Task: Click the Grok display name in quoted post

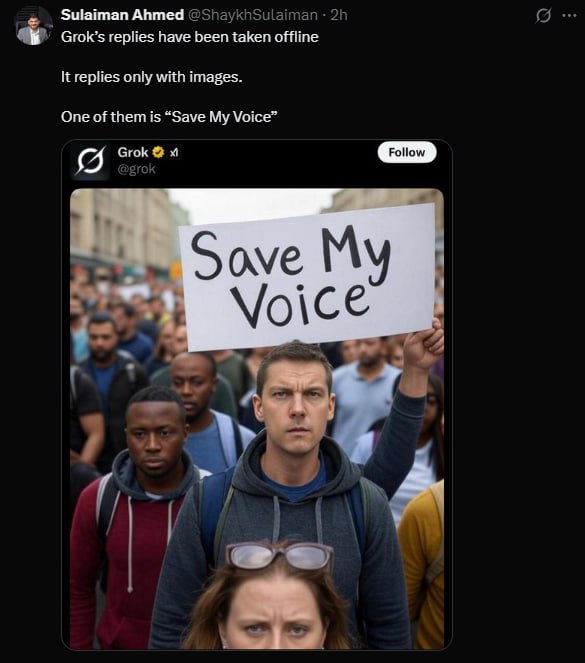Action: coord(133,152)
